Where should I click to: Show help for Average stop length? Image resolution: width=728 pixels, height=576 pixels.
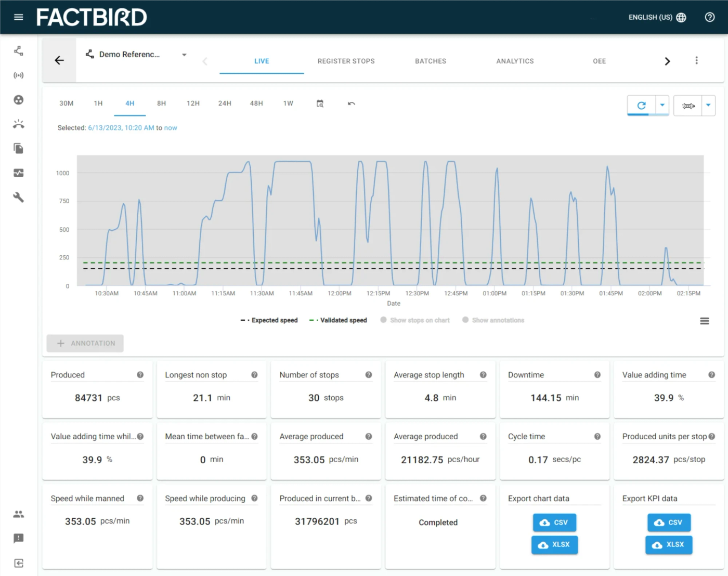pos(483,375)
